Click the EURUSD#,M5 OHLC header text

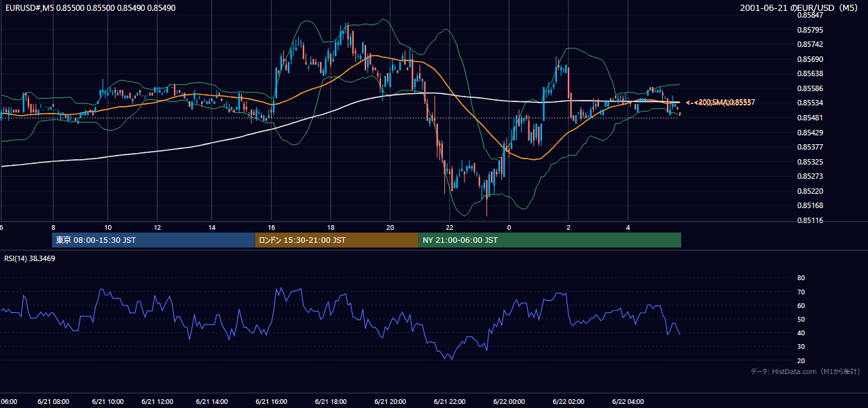coord(90,8)
